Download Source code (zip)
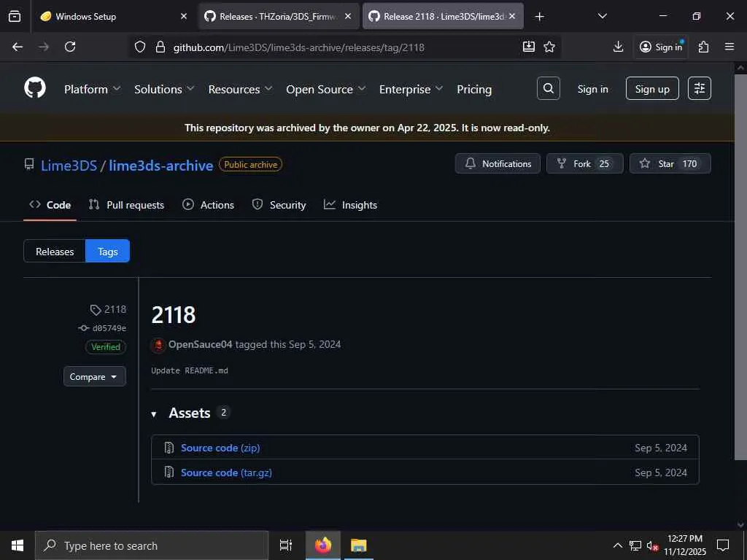This screenshot has width=747, height=560. (220, 448)
